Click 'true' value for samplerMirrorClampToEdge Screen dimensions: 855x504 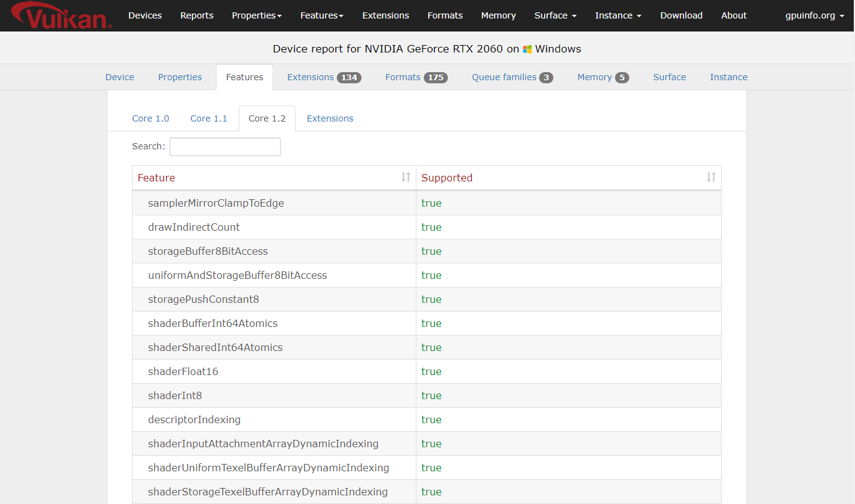tap(431, 203)
